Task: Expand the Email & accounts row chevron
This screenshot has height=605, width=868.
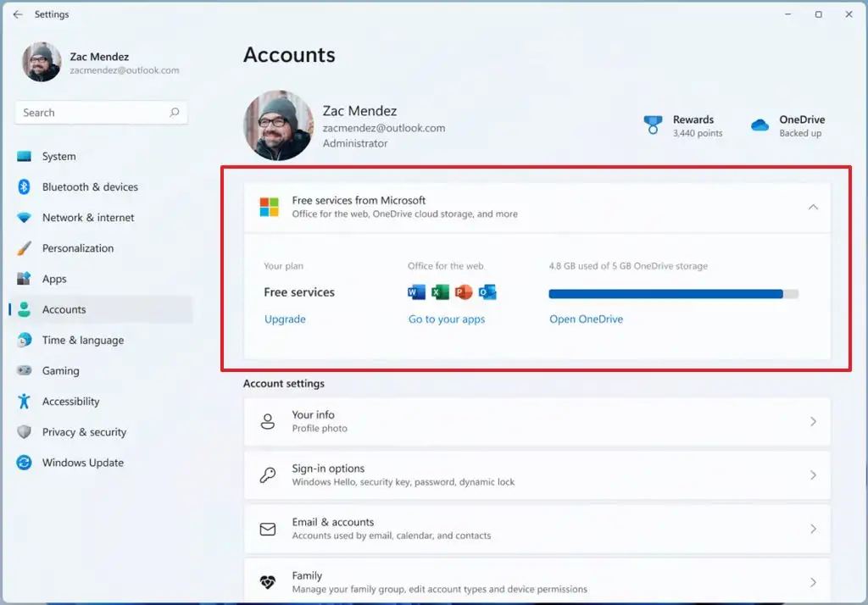Action: click(813, 529)
